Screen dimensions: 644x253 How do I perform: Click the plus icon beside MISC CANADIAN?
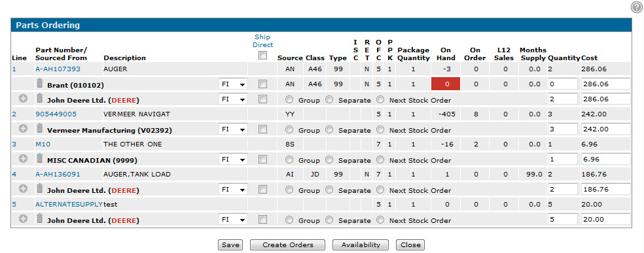(24, 159)
